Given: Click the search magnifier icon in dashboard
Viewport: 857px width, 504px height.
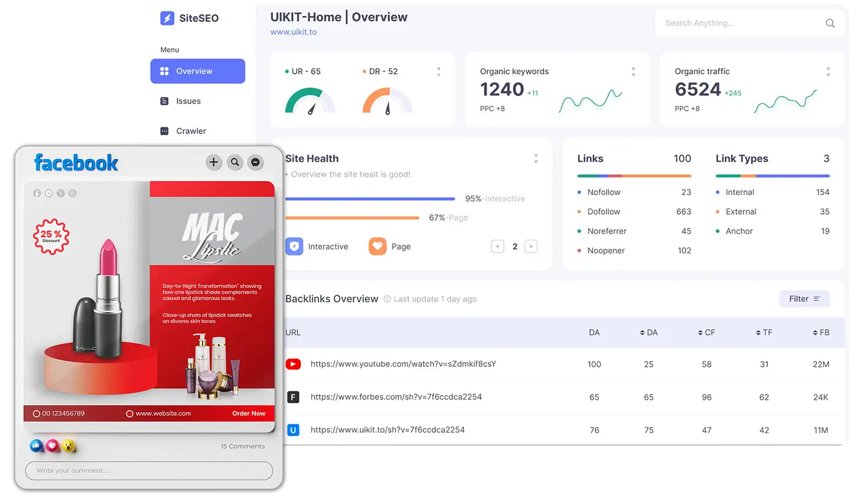Looking at the screenshot, I should 830,23.
